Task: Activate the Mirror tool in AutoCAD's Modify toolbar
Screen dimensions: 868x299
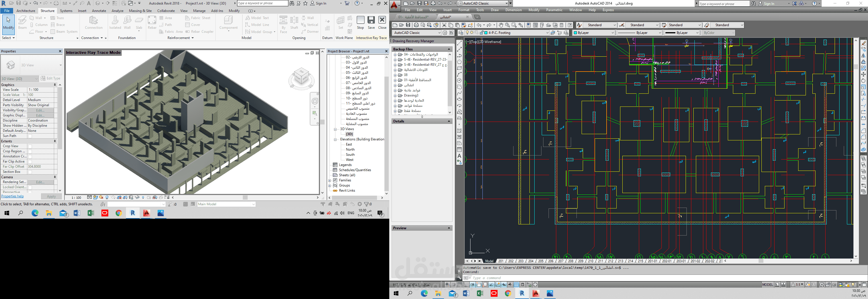Action: (x=863, y=56)
